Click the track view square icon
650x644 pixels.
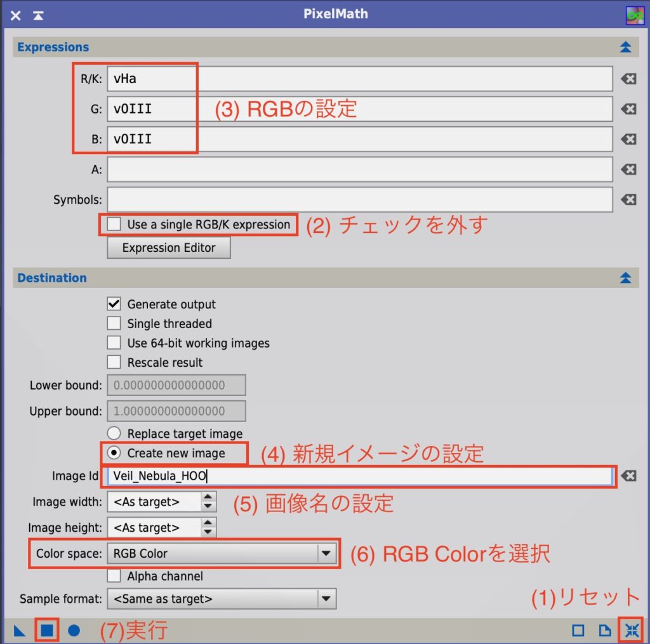tap(578, 630)
